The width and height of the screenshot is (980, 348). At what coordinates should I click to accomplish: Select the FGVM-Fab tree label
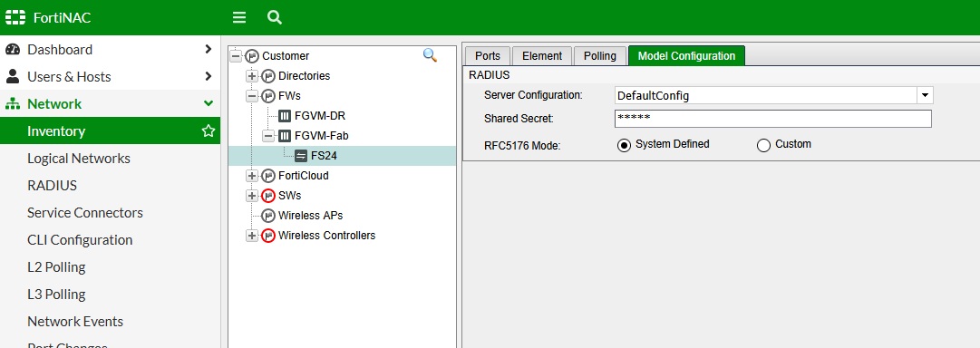322,136
